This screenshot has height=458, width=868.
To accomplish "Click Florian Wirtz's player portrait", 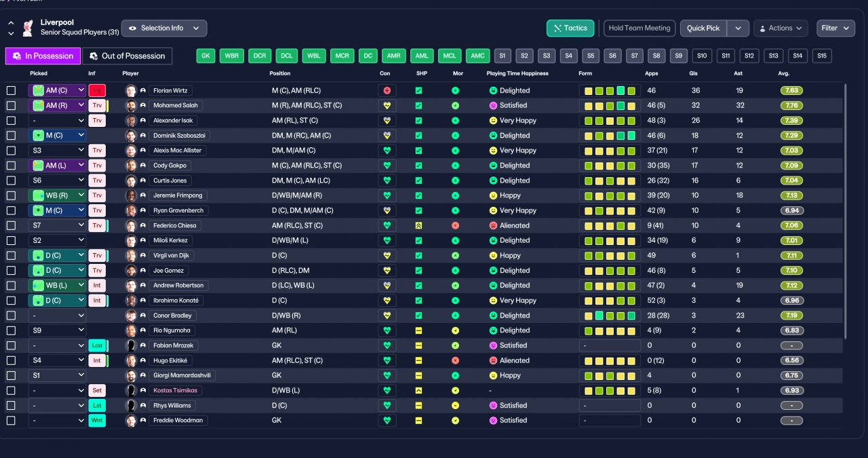I will tap(131, 90).
